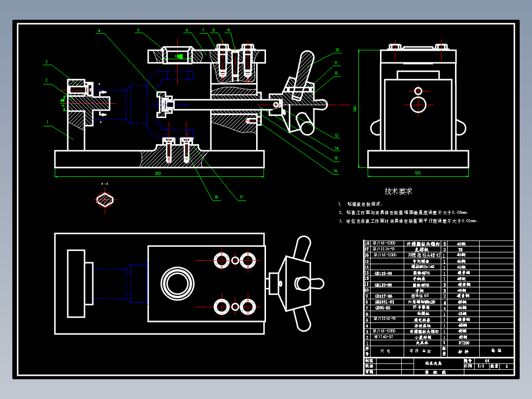Click balloon callout 16 in the front view

pyautogui.click(x=336, y=171)
